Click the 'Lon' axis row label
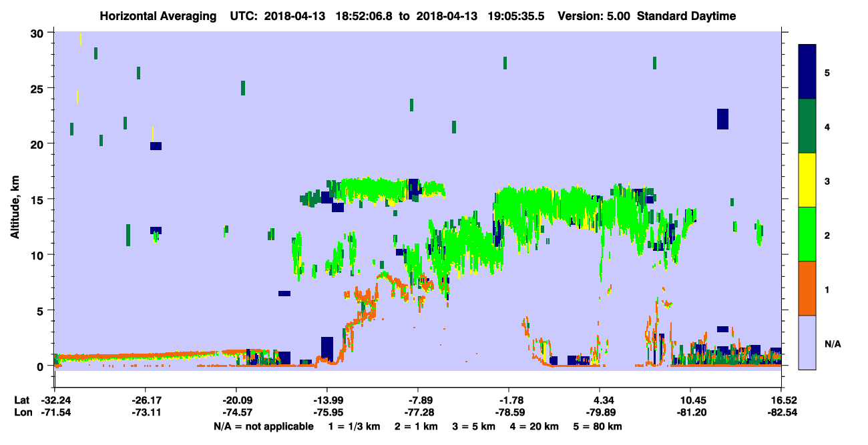 tap(22, 413)
